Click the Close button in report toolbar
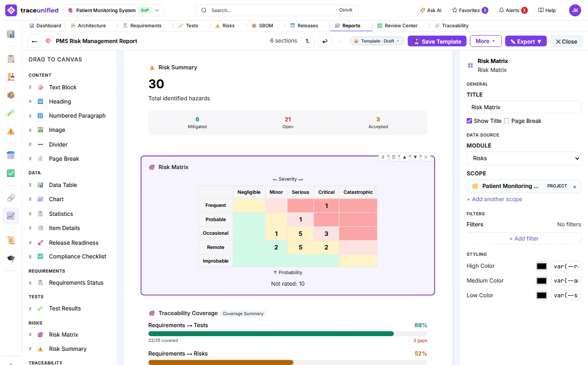 (x=566, y=41)
